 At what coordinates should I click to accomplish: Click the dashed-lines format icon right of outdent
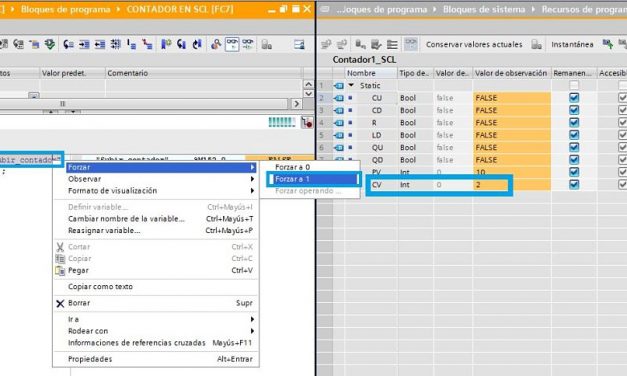coord(115,44)
